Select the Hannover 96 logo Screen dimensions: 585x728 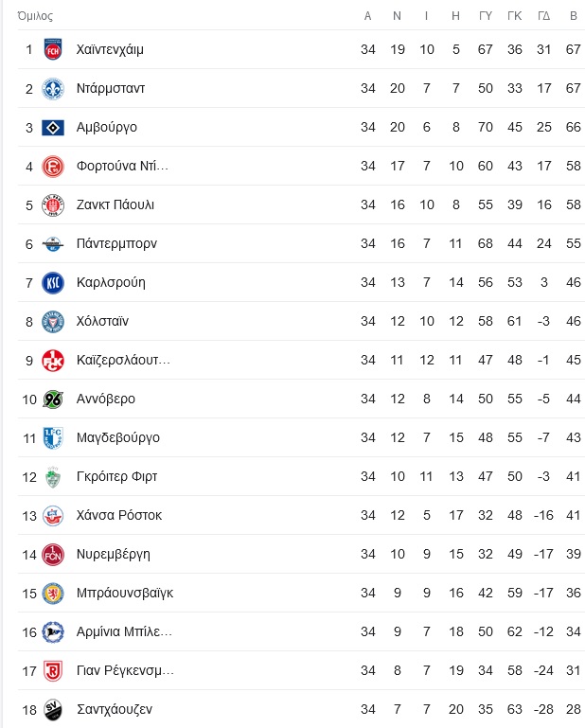point(53,400)
